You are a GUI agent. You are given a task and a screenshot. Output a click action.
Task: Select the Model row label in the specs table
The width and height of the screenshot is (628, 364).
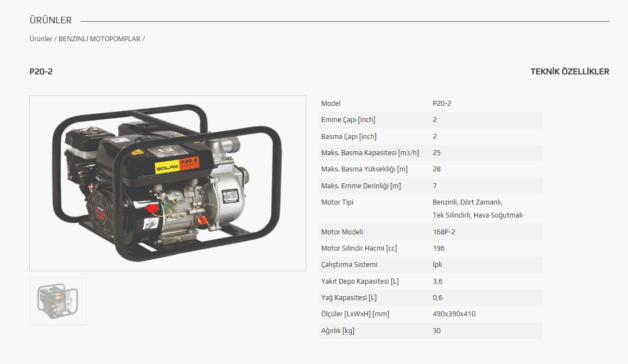tap(331, 104)
